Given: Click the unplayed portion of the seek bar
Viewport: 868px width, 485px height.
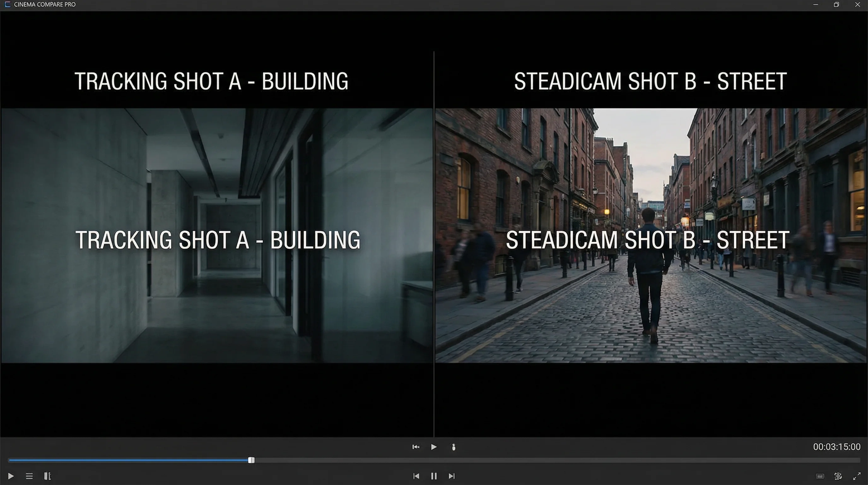Looking at the screenshot, I should [x=556, y=460].
